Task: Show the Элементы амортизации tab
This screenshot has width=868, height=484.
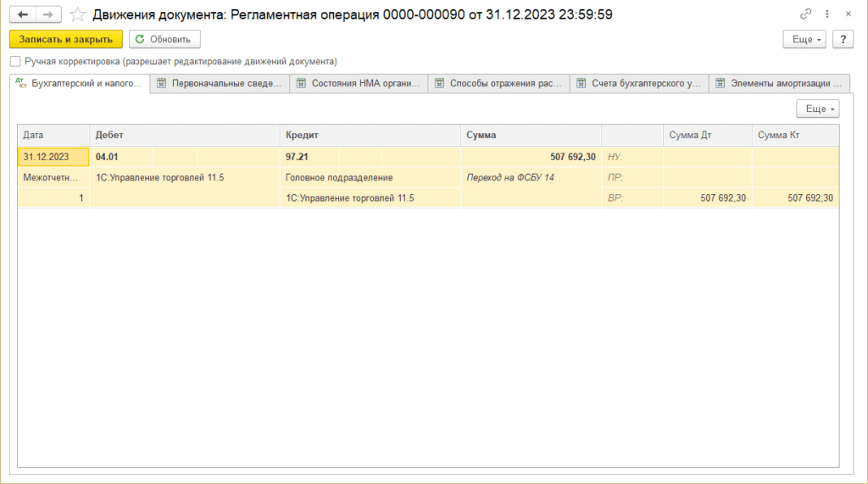Action: 779,83
